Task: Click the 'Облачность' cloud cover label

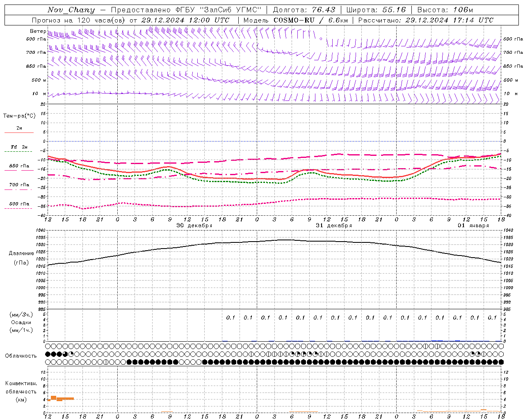Action: point(21,356)
